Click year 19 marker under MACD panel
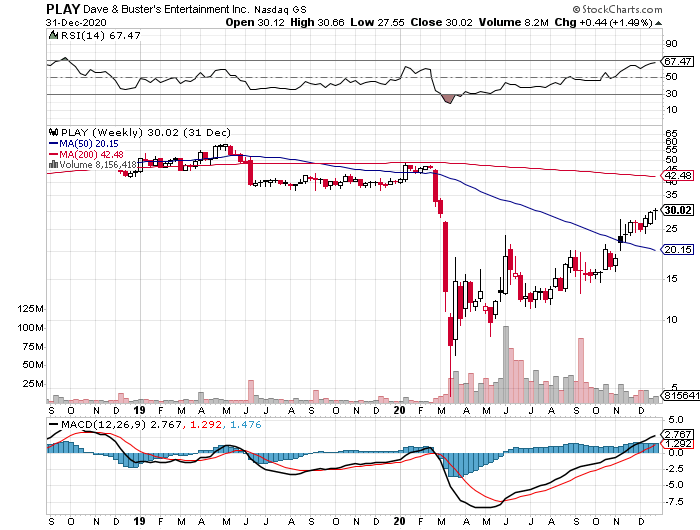 pos(139,521)
